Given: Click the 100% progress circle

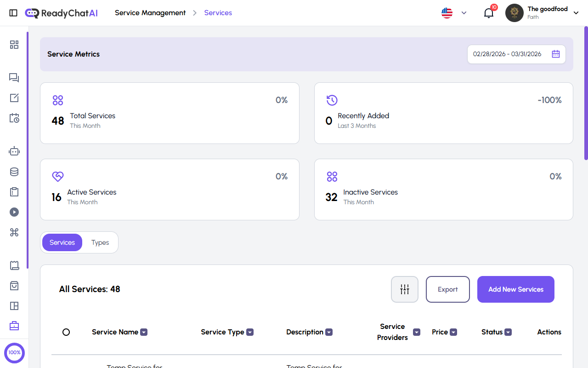Looking at the screenshot, I should point(14,353).
